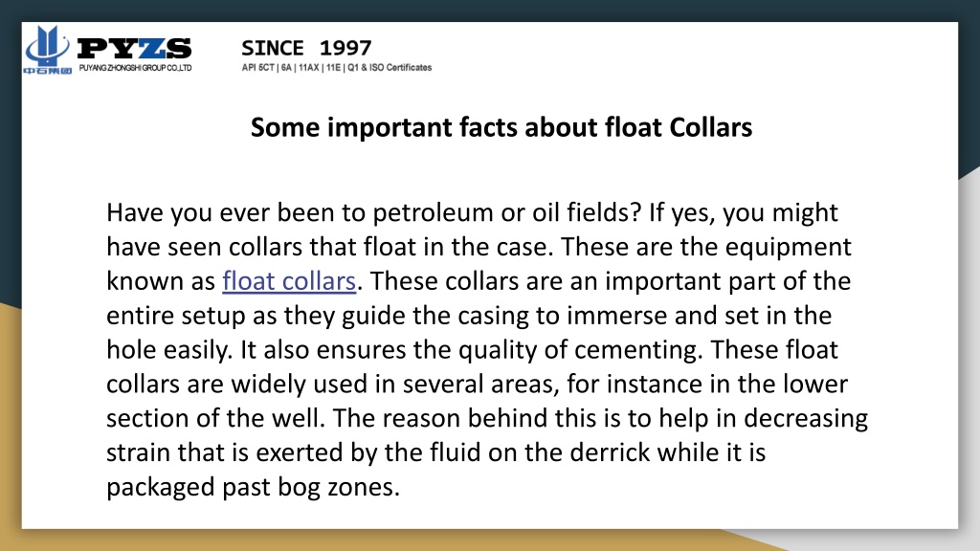Click the dark navy background above the slide

coord(490,10)
